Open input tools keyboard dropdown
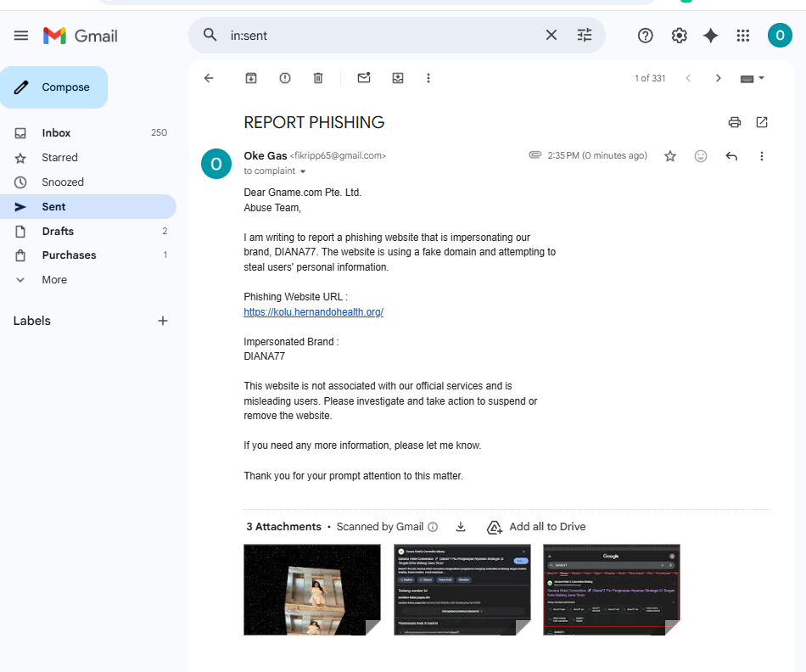The height and width of the screenshot is (672, 806). pyautogui.click(x=753, y=78)
